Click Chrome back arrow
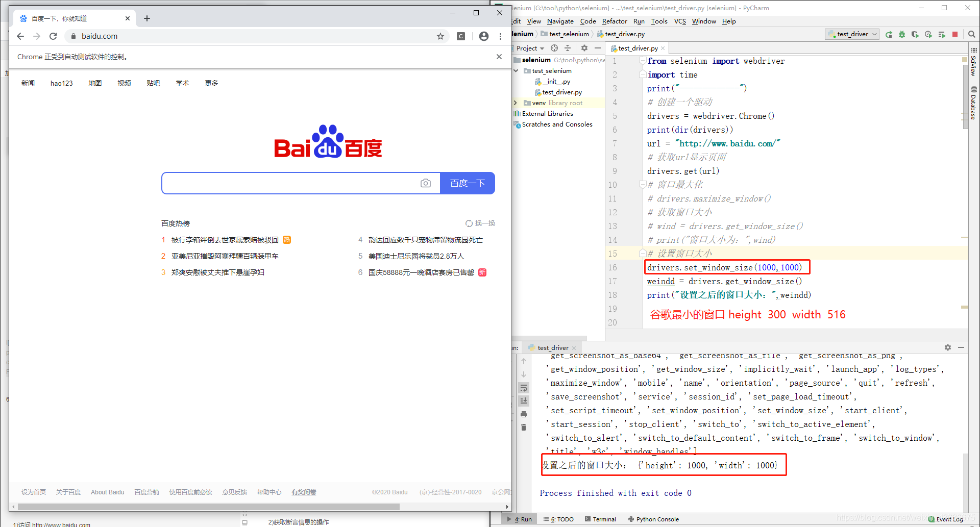The image size is (980, 527). click(x=20, y=36)
